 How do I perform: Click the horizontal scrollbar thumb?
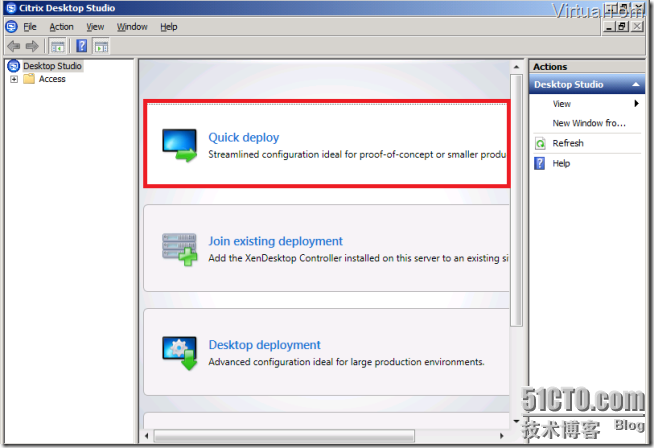coord(284,436)
